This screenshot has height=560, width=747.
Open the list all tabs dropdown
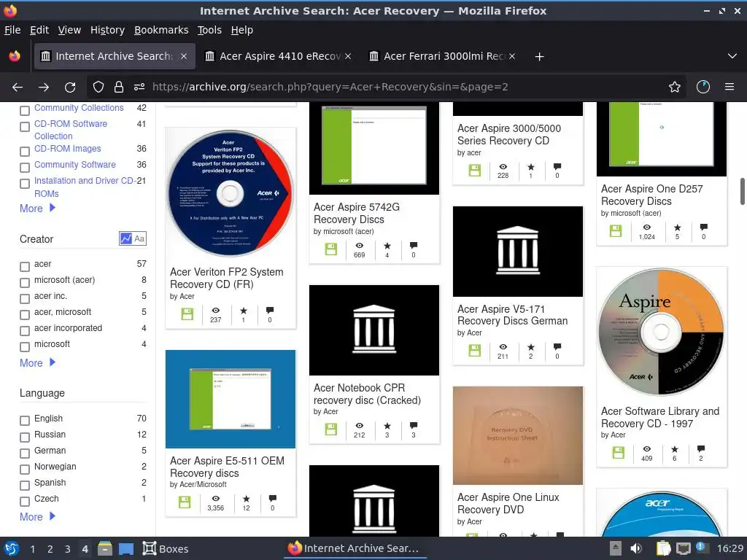[732, 56]
